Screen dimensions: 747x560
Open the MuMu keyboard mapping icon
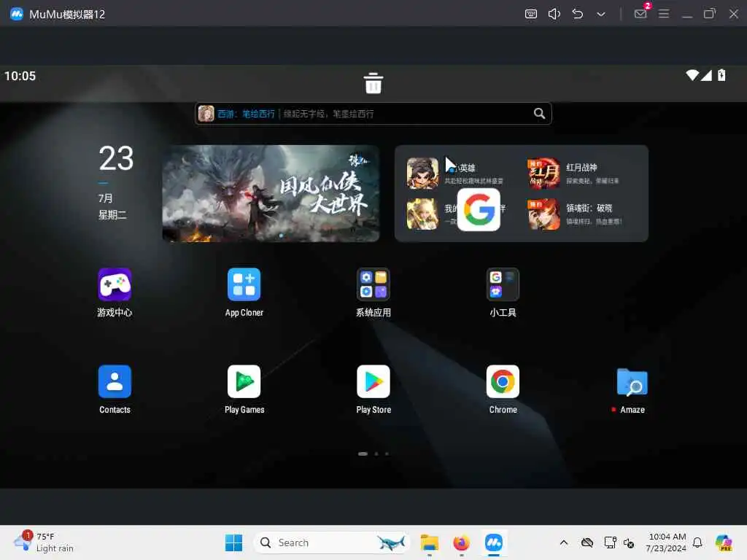click(x=531, y=14)
